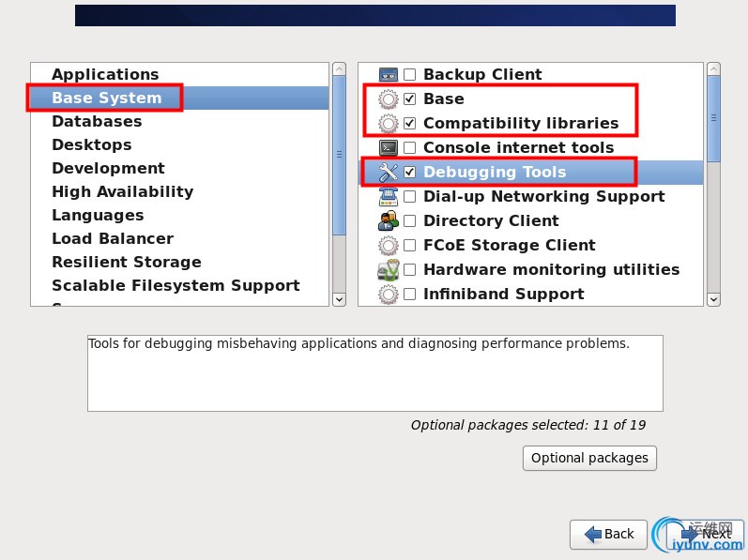748x560 pixels.
Task: Click the category list scroll-down arrow
Action: pyautogui.click(x=339, y=300)
